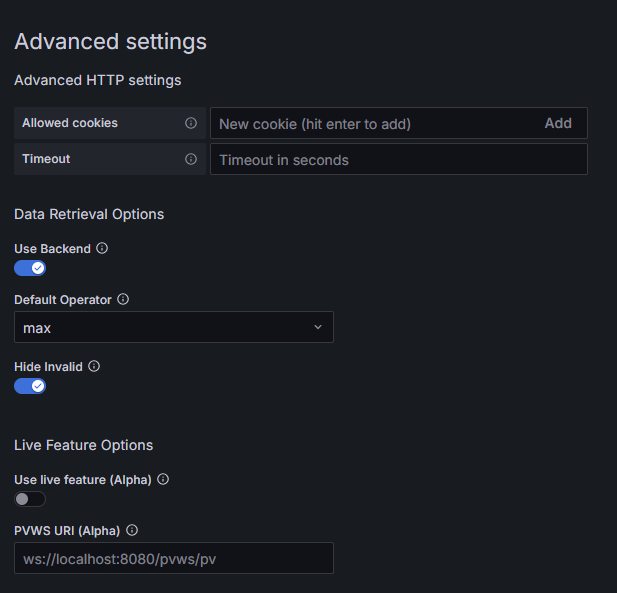617x593 pixels.
Task: Click the Default Operator info icon
Action: click(x=123, y=299)
